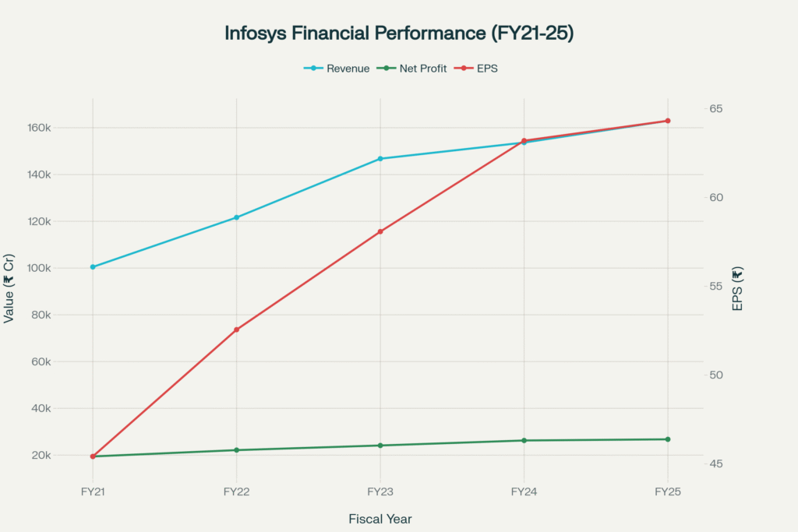
Task: Click the 50 right axis tick label
Action: [716, 375]
